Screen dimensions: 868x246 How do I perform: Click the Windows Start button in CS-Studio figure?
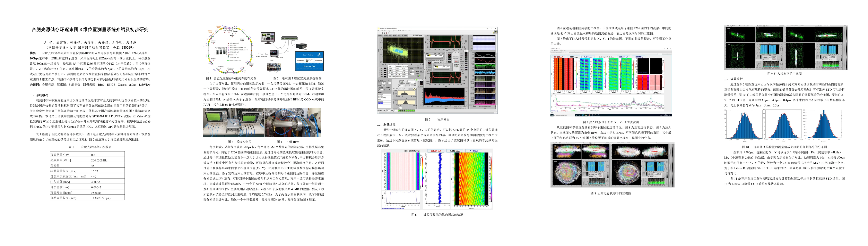(x=552, y=115)
